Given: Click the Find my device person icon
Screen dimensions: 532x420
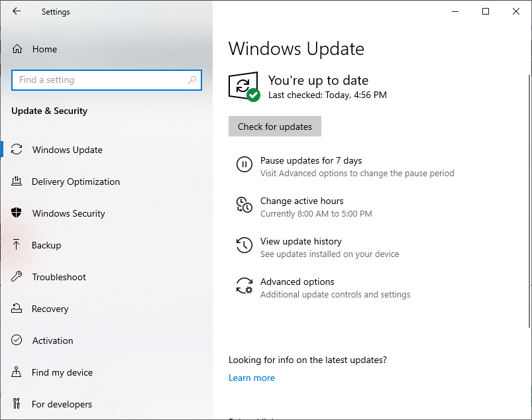Looking at the screenshot, I should [17, 372].
